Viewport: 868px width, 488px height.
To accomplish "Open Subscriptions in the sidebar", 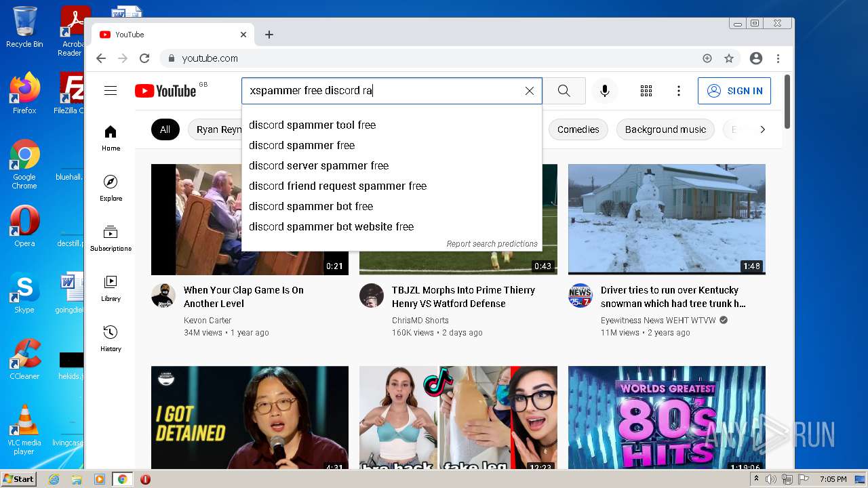I will tap(111, 239).
